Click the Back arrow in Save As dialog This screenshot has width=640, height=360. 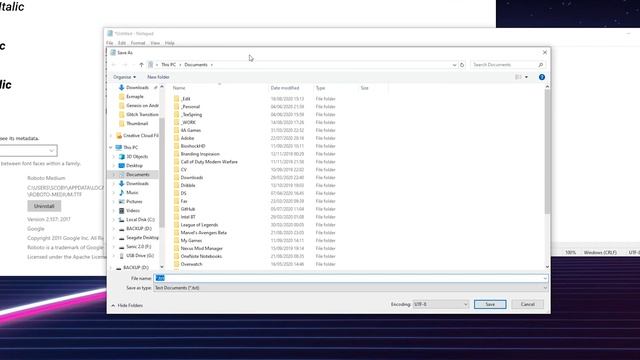click(114, 65)
